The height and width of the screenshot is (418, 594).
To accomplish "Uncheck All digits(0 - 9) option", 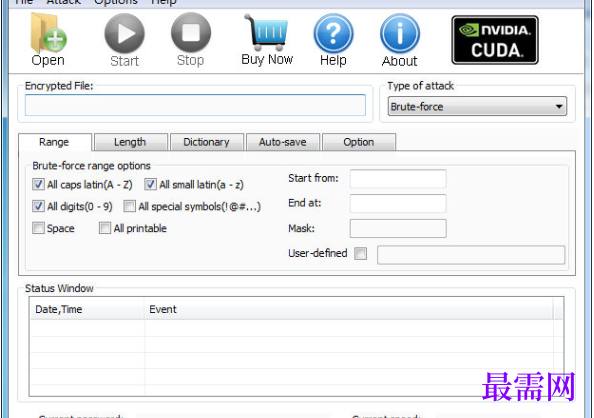I will (x=38, y=207).
